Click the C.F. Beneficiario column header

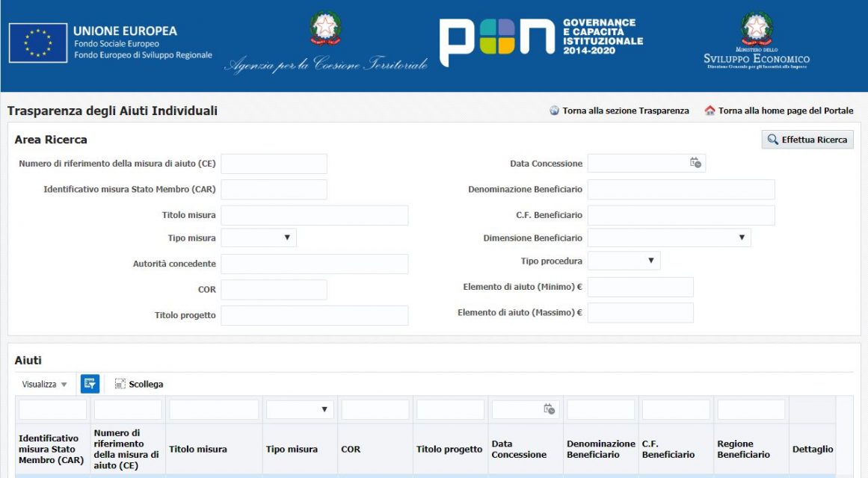point(677,449)
